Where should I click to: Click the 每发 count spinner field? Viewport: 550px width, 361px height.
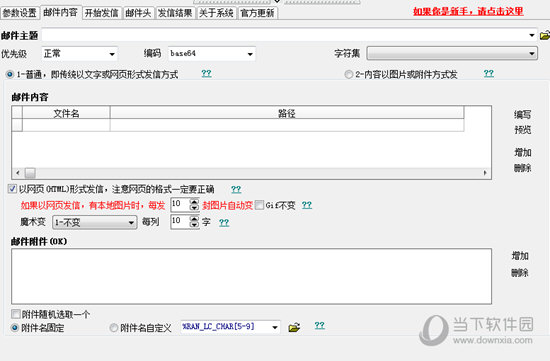[185, 205]
